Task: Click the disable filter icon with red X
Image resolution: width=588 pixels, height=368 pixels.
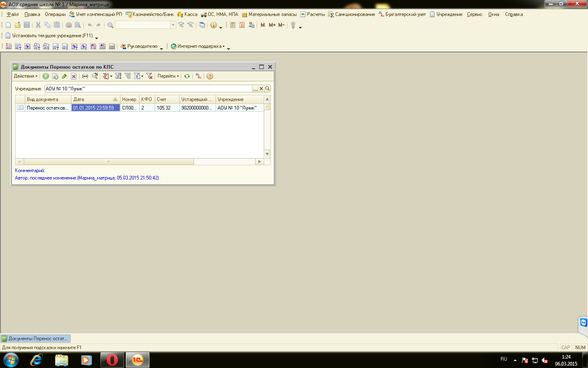Action: point(149,76)
